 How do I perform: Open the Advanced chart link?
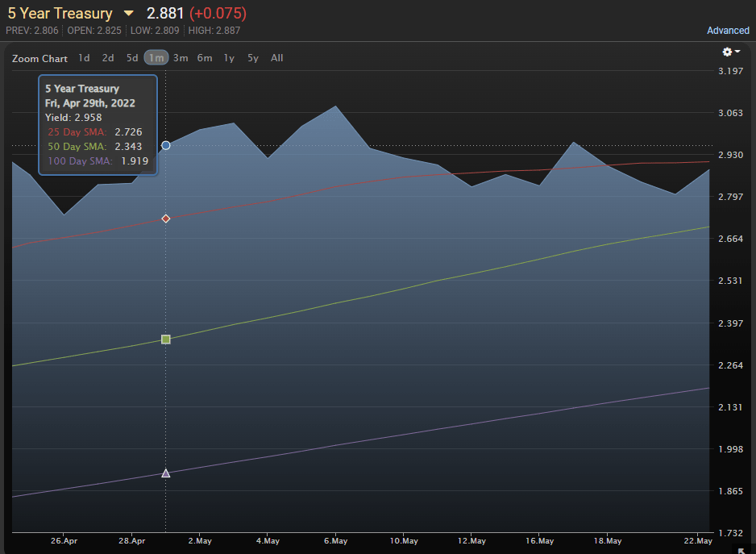[728, 31]
